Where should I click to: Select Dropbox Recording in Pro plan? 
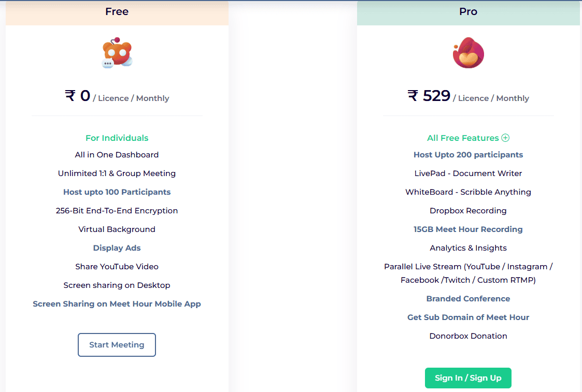click(468, 210)
